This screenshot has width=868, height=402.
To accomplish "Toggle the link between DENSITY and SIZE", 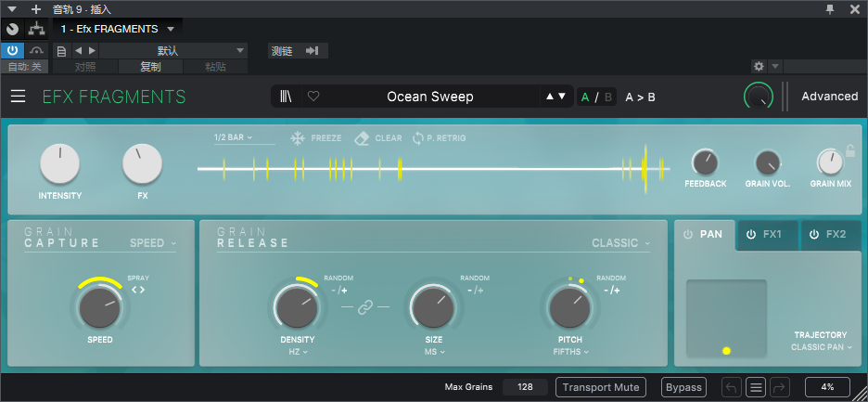I will [364, 306].
